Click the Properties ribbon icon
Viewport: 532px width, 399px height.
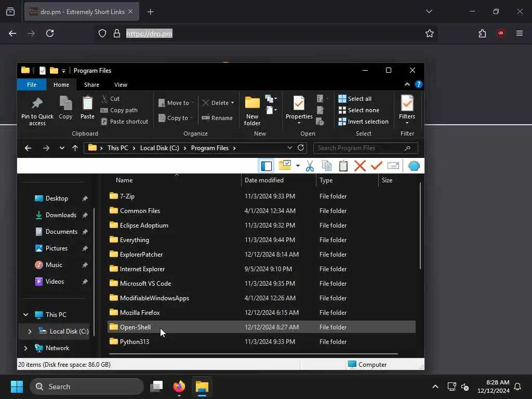pyautogui.click(x=299, y=103)
